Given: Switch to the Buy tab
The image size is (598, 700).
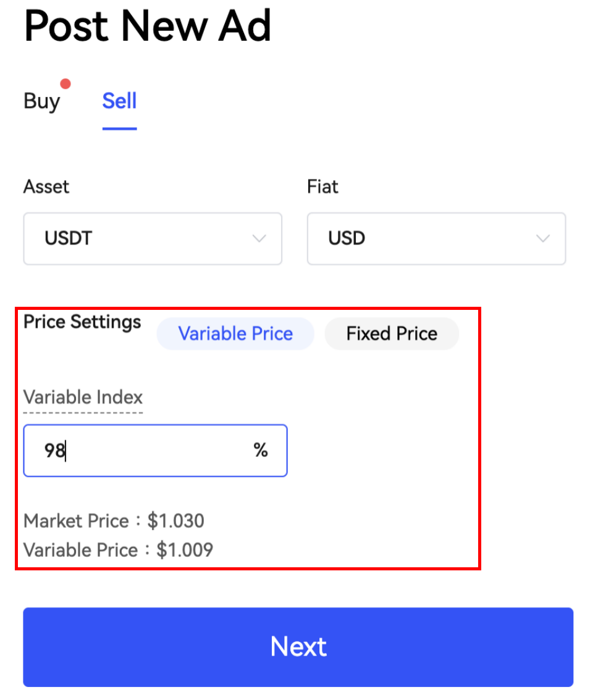Looking at the screenshot, I should pos(41,101).
